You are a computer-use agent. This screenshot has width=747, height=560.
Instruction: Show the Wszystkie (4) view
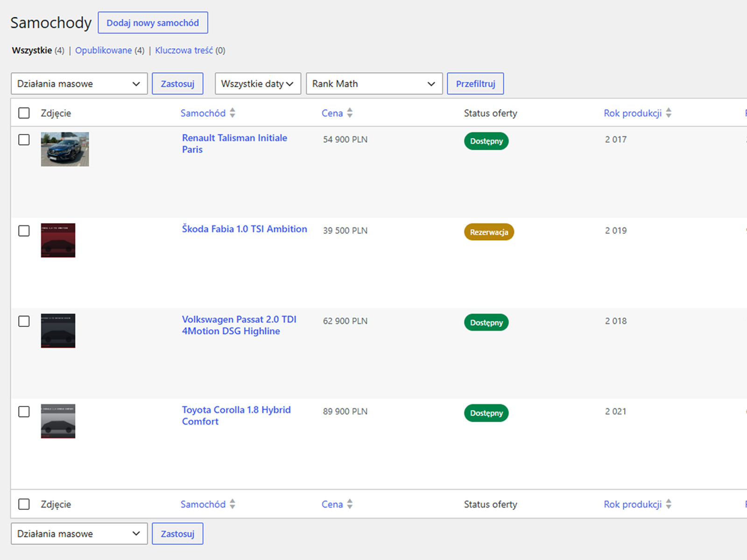point(38,50)
